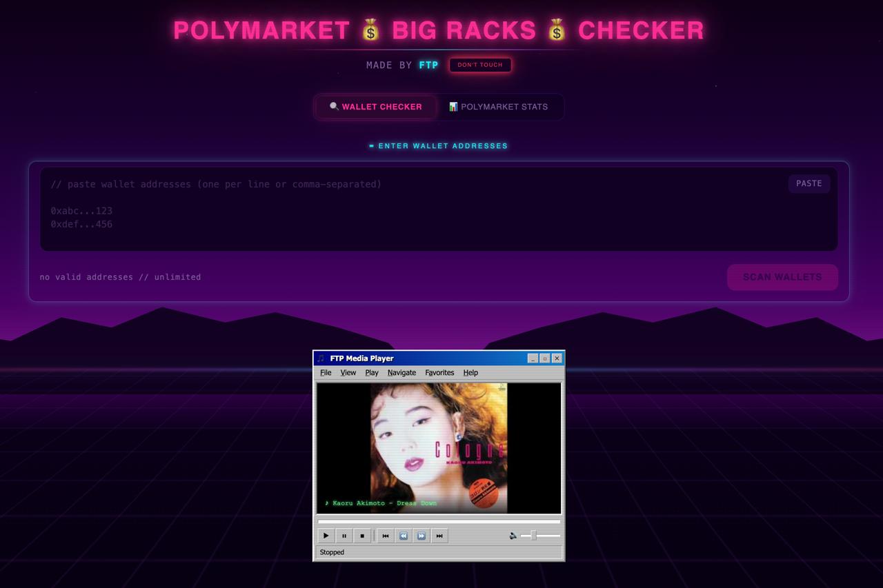Click the 'ENTER WALLET ADDRESSES' heading
The height and width of the screenshot is (588, 883).
click(x=439, y=146)
